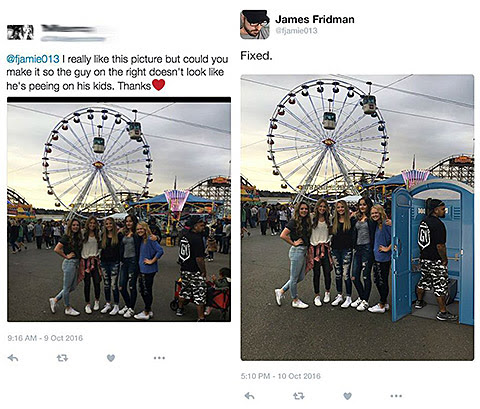Open more options on left tweet

pos(159,358)
